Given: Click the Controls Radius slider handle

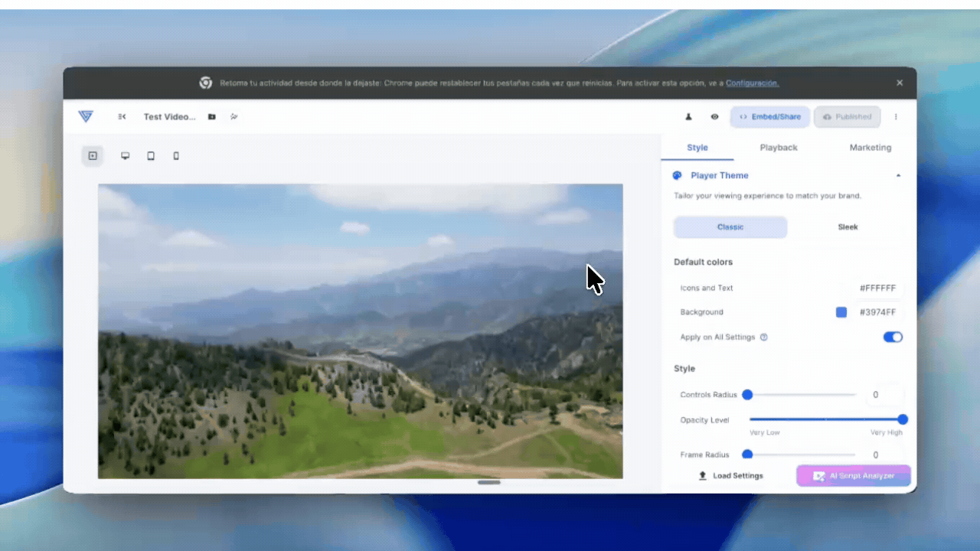Looking at the screenshot, I should pyautogui.click(x=747, y=395).
